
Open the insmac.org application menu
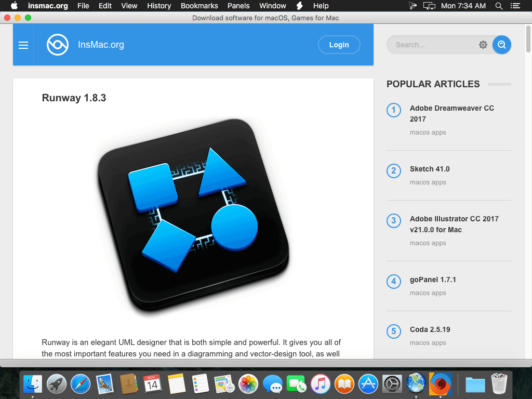coord(48,6)
